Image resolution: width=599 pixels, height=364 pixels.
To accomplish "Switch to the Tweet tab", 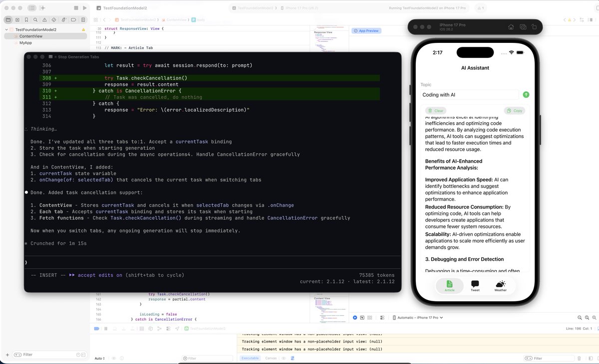I will coord(475,286).
